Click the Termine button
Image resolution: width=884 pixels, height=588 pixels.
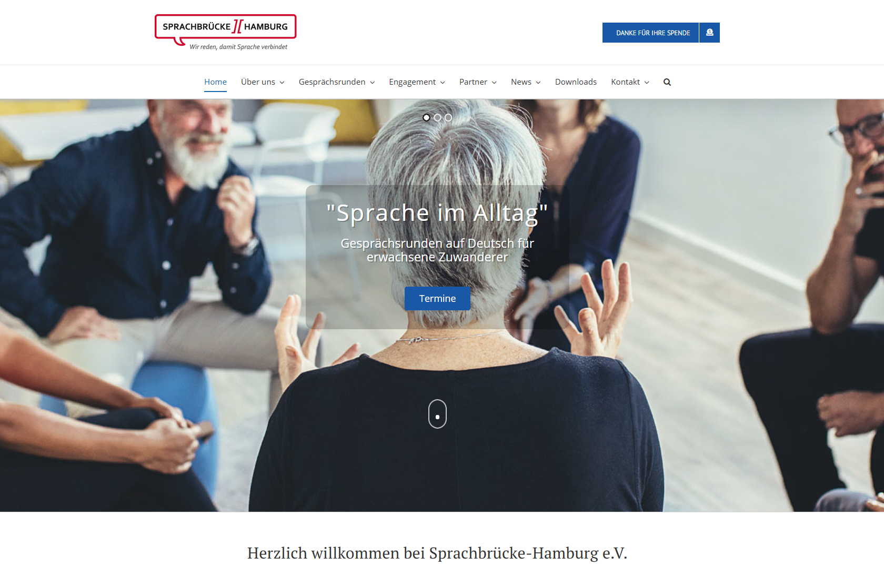click(437, 298)
